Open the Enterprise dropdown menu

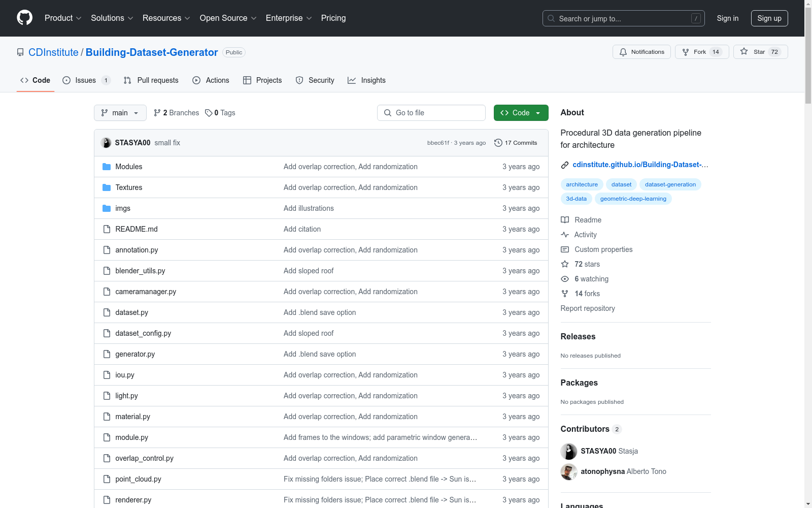point(289,18)
